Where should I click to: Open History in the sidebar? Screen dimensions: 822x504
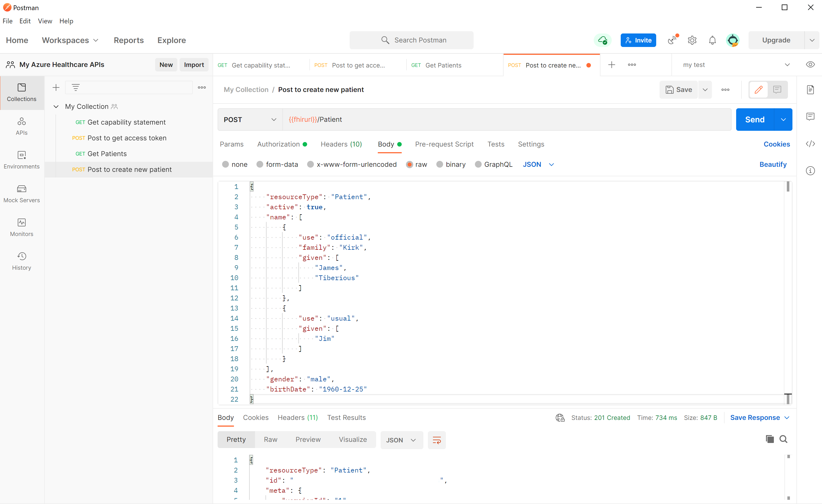coord(22,261)
